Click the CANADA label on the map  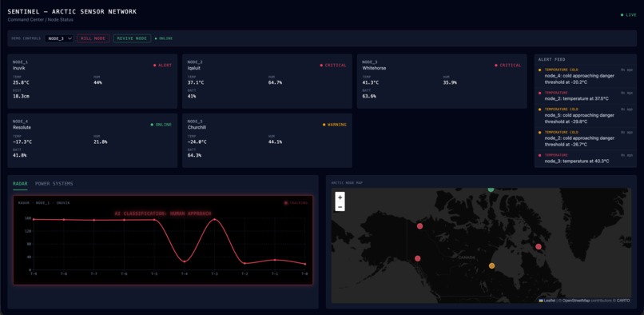click(x=467, y=257)
